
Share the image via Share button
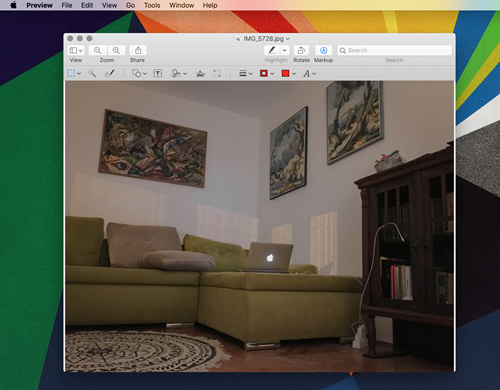(x=138, y=50)
